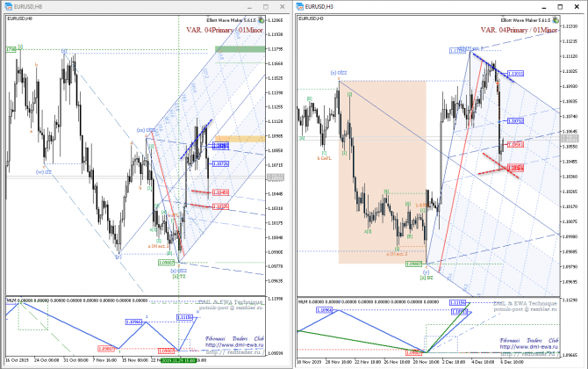Click the blue 1.11156 label in H8 indicator panel

point(185,317)
